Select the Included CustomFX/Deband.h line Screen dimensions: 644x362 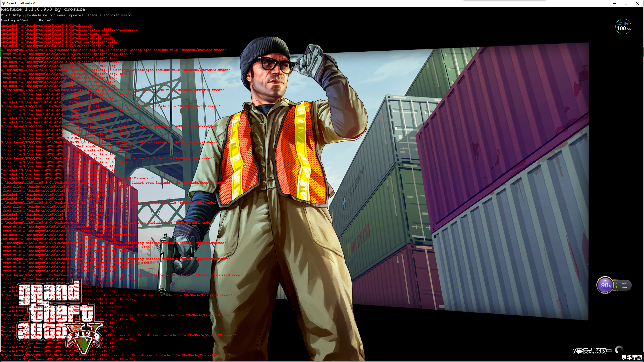[64, 327]
